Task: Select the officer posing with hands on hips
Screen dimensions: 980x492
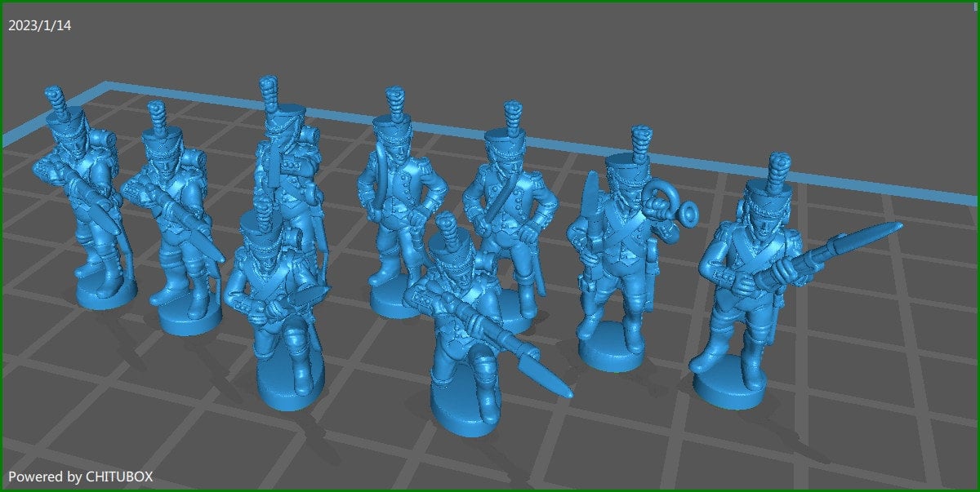Action: [400, 204]
